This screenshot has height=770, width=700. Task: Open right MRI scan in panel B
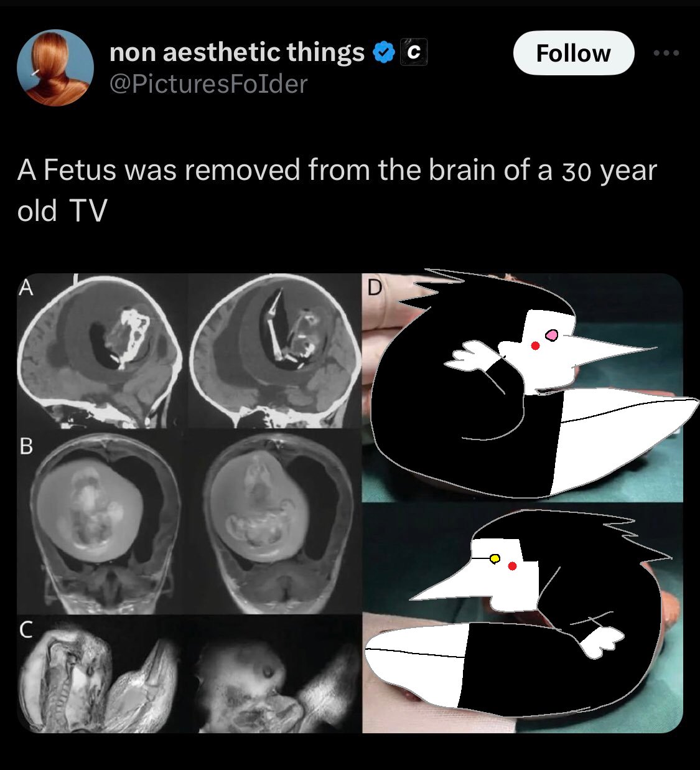point(275,522)
